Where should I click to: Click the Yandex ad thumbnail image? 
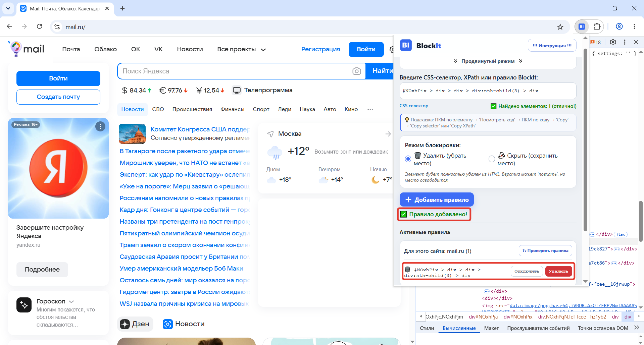58,168
